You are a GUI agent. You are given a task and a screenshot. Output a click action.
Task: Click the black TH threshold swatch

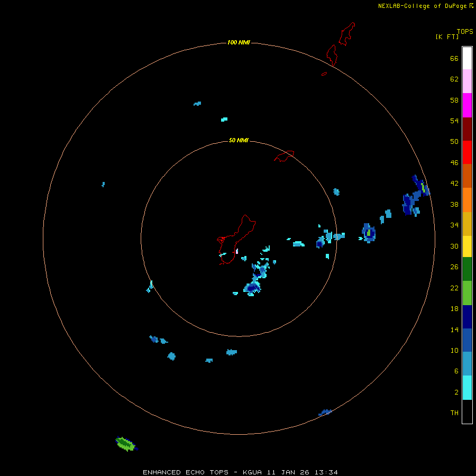coord(467,411)
